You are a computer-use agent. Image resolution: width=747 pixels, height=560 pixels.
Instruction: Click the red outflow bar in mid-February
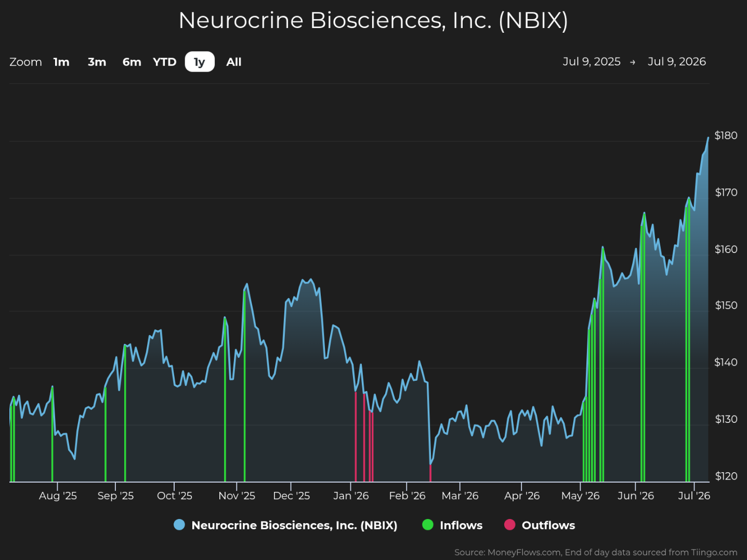click(x=430, y=473)
